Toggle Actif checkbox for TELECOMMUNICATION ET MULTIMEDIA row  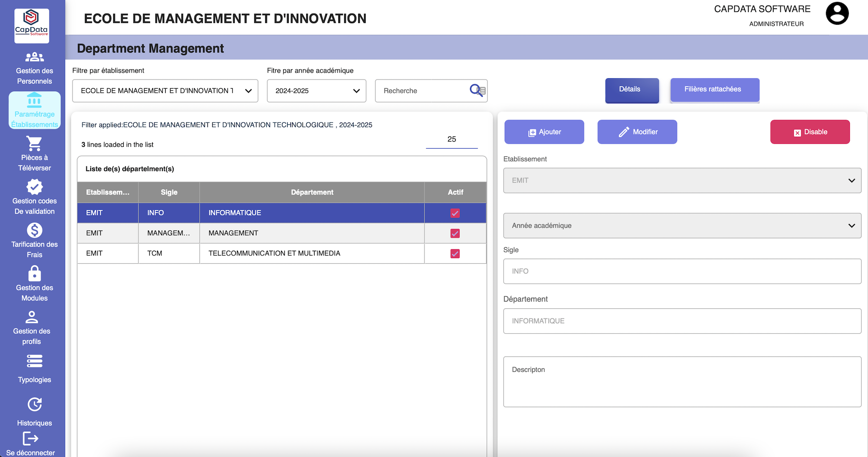[x=455, y=254]
